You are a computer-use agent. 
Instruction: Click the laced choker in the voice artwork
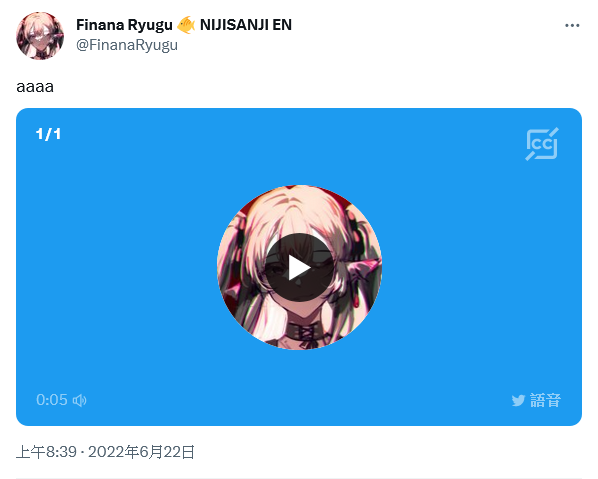pyautogui.click(x=305, y=333)
